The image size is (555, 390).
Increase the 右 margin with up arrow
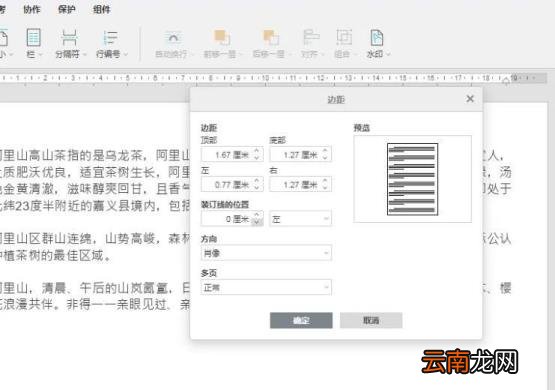[325, 181]
